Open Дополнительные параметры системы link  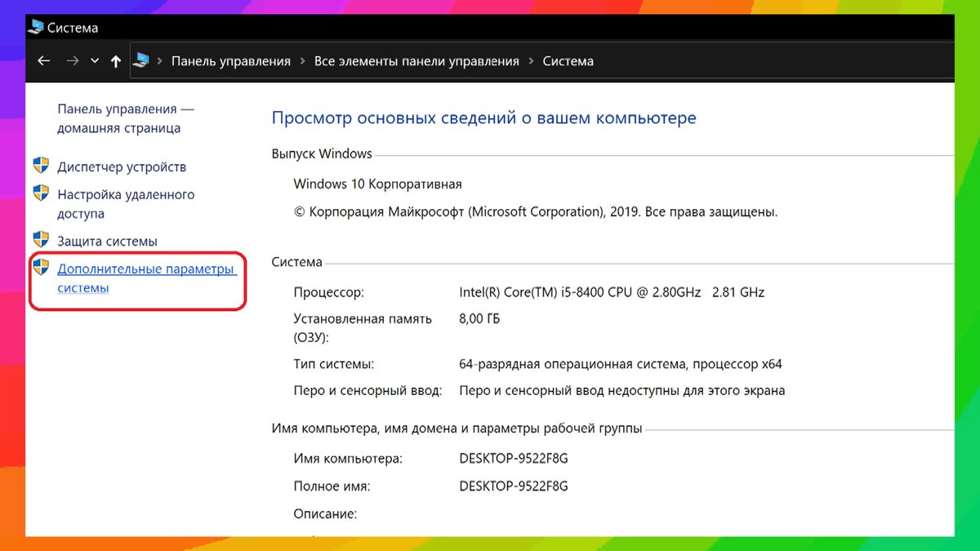[x=147, y=278]
